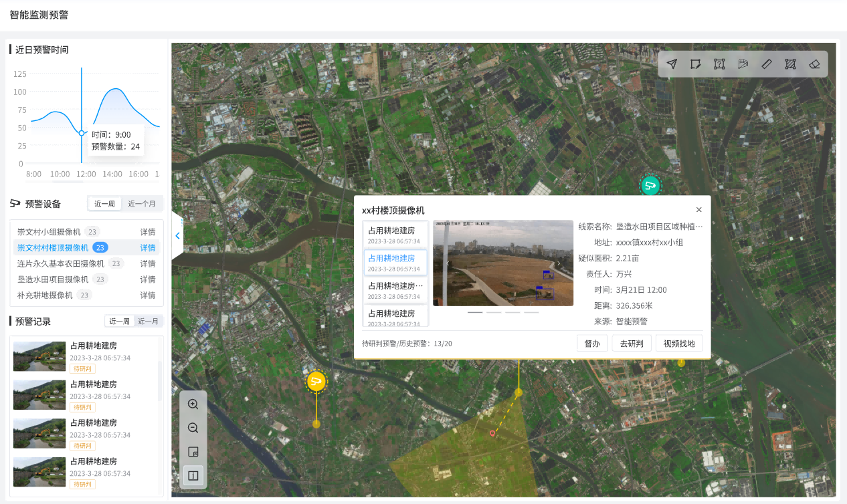The image size is (847, 504).
Task: Open 详情 for 补充耕地摄像机
Action: pyautogui.click(x=148, y=295)
